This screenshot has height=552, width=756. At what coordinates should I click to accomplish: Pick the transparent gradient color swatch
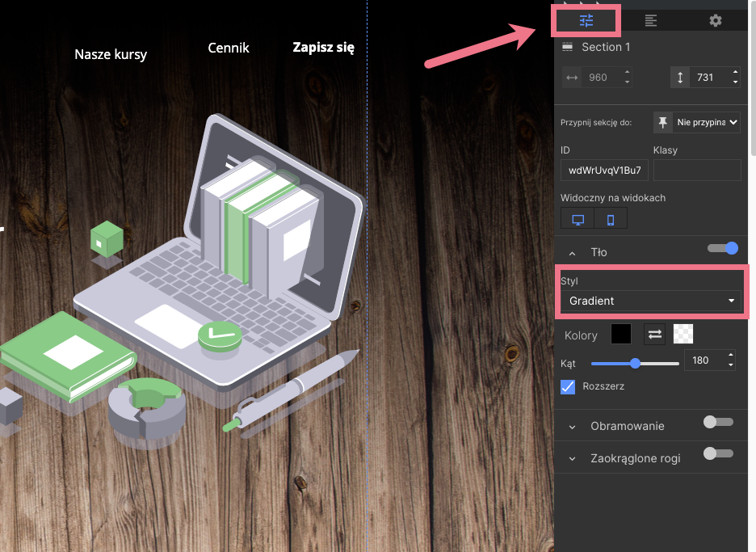[x=683, y=334]
